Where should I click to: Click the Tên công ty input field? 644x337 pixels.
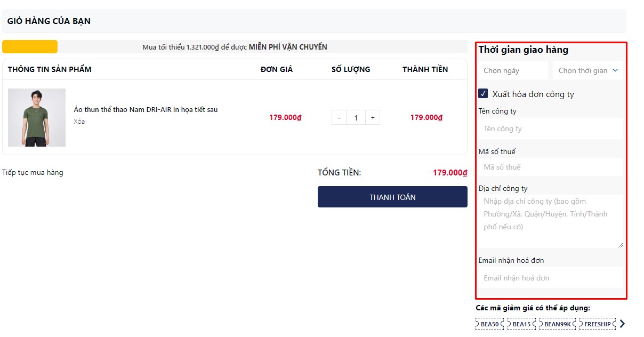click(550, 129)
